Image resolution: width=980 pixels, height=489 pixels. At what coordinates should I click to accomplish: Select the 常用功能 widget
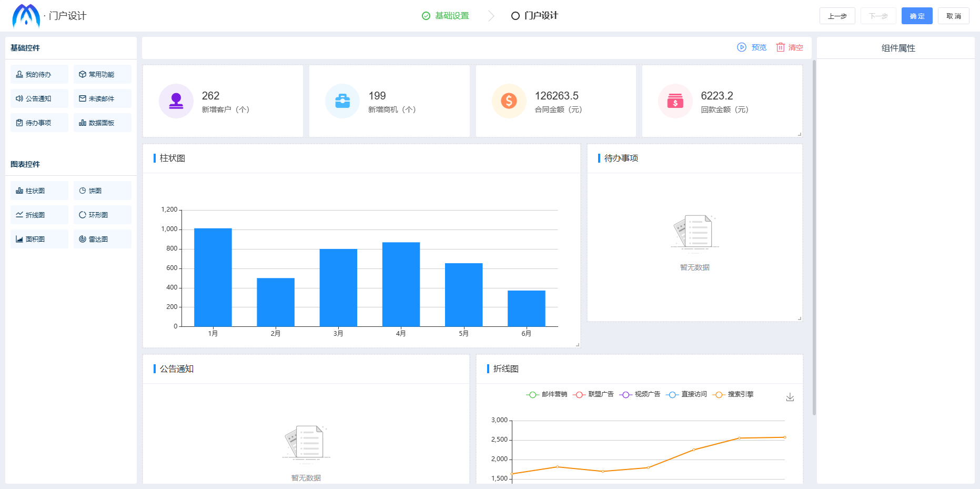[103, 74]
